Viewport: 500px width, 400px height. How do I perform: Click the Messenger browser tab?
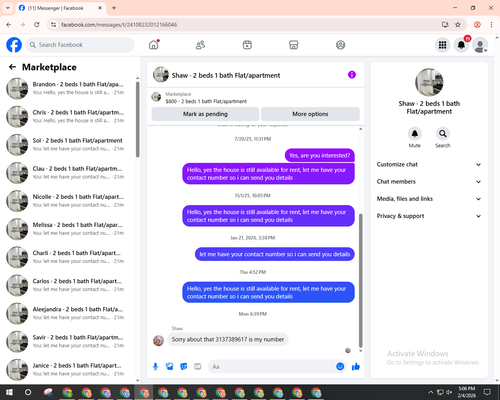tap(61, 8)
